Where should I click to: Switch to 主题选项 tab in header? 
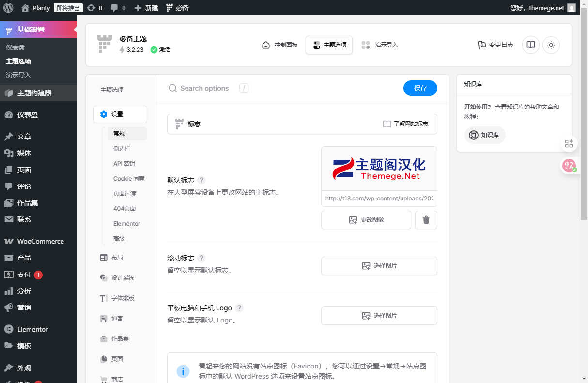pos(329,45)
